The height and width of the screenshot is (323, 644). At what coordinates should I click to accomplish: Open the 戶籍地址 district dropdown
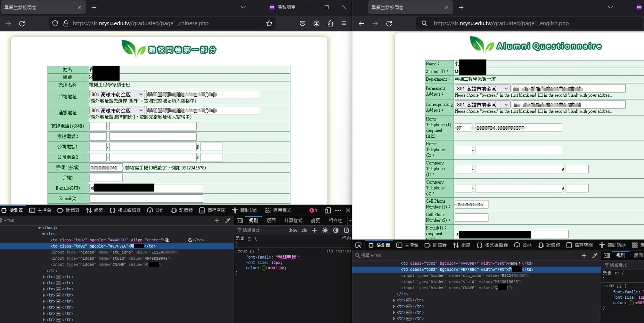coord(117,94)
